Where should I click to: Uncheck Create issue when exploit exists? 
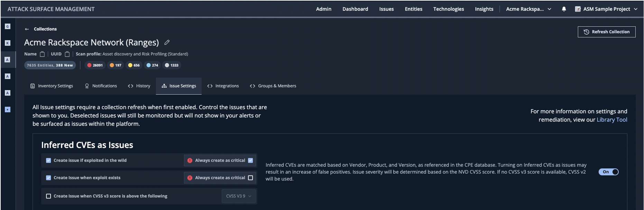tap(48, 178)
